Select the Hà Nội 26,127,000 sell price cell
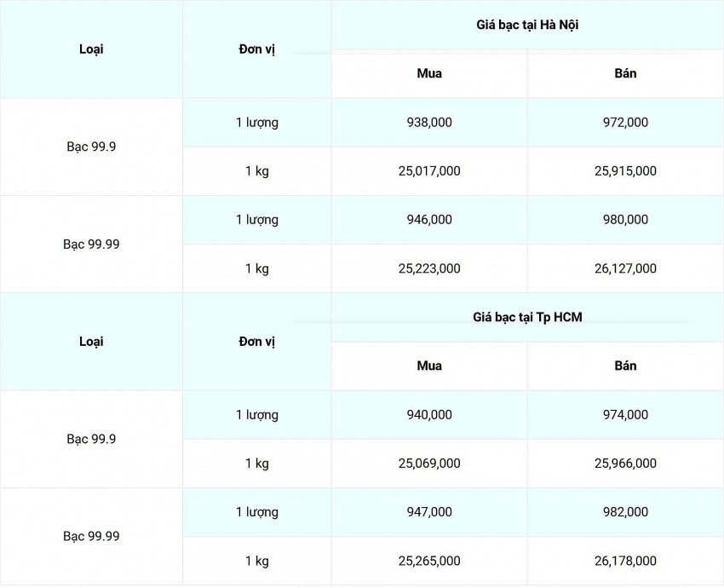 (x=625, y=268)
